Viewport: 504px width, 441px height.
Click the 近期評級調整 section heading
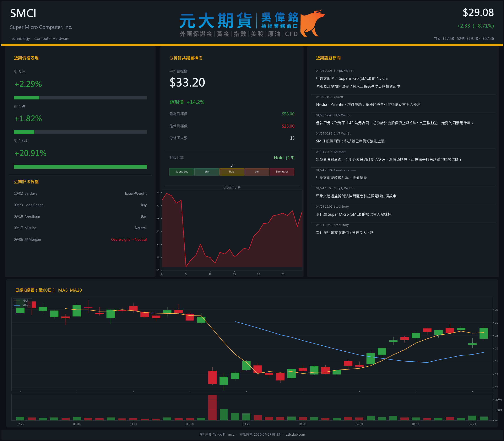(x=26, y=182)
